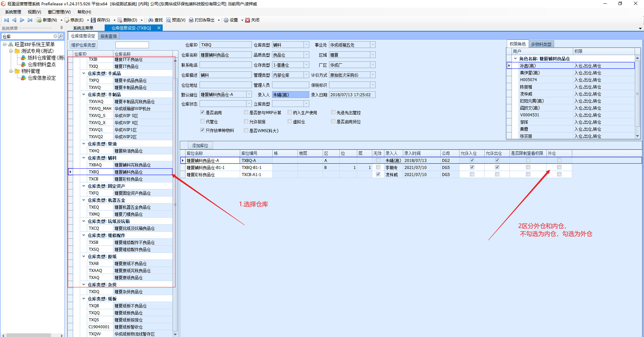Open the 视图(V) menu
This screenshot has width=644, height=337.
35,12
